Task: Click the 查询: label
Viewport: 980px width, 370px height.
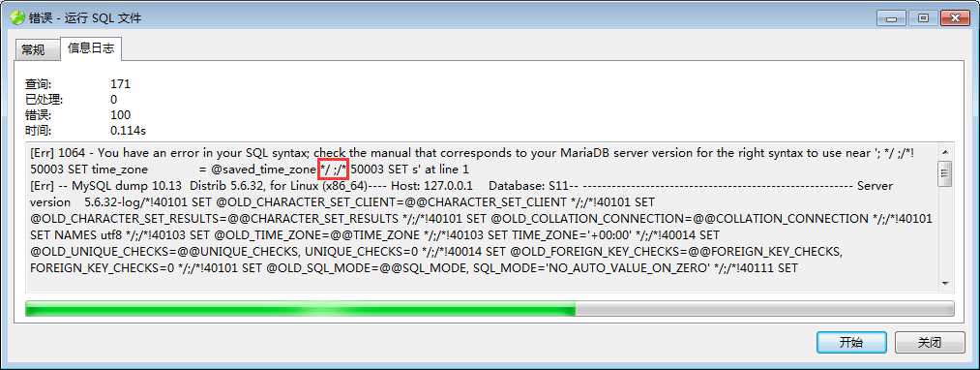Action: coord(39,84)
